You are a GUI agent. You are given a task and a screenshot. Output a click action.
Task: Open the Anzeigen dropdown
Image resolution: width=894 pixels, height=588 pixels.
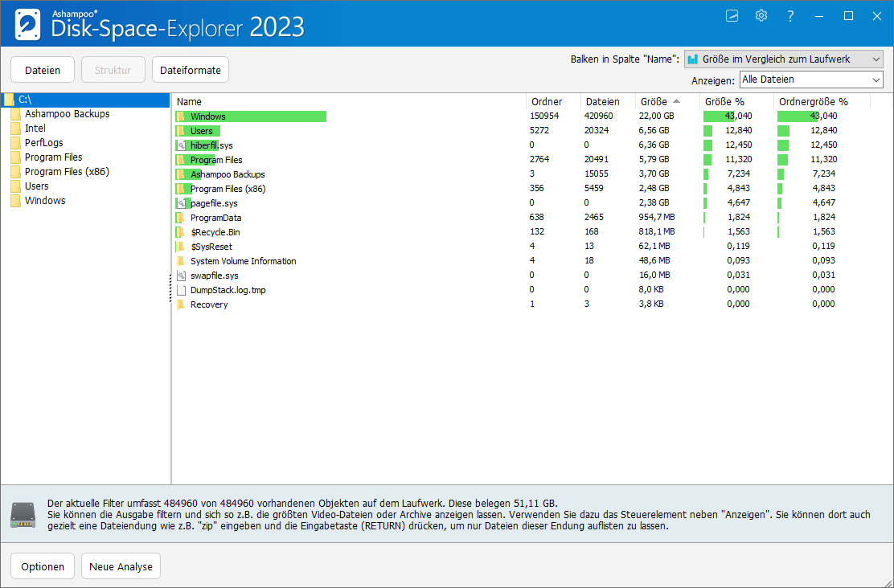pos(810,80)
